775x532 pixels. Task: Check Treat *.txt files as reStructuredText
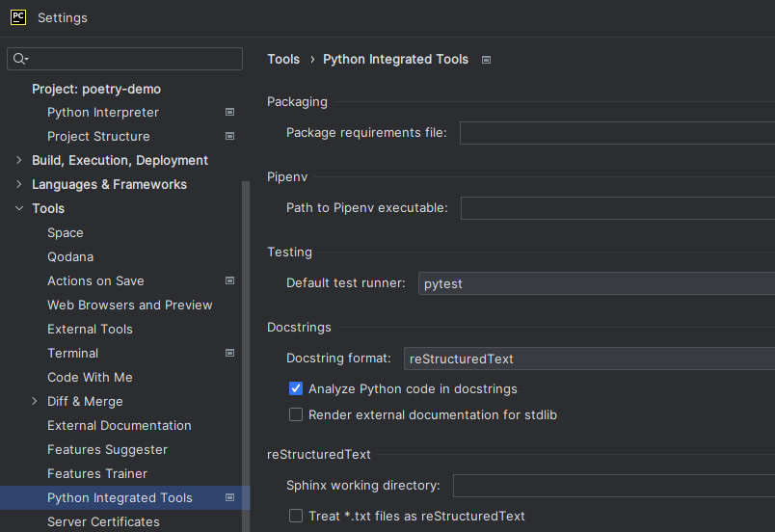pos(296,517)
